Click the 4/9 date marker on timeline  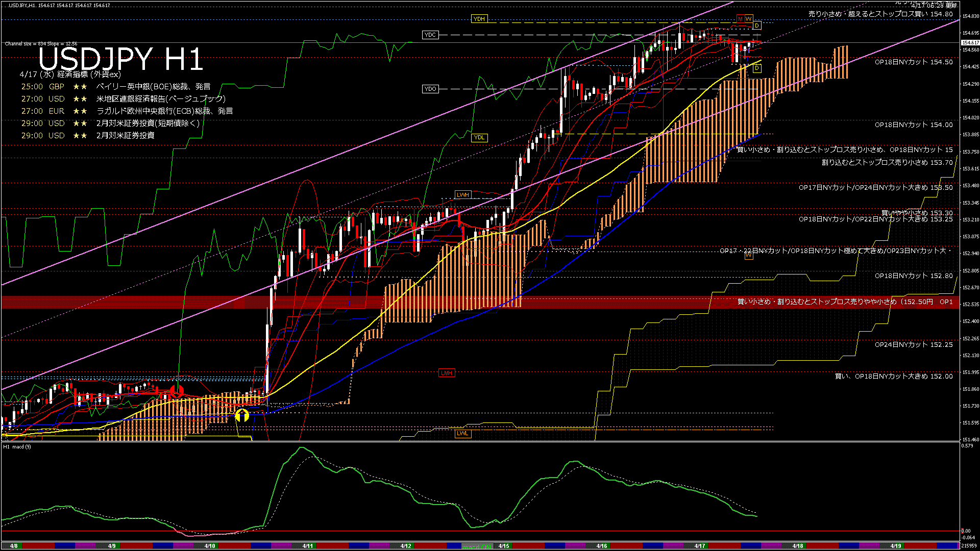[112, 546]
